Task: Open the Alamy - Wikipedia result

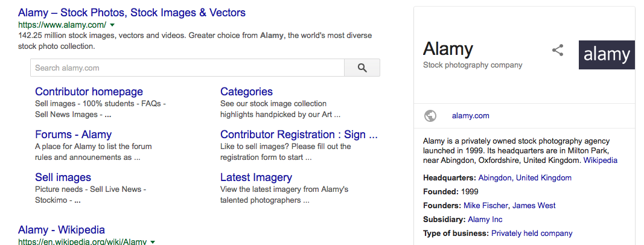Action: pyautogui.click(x=62, y=230)
